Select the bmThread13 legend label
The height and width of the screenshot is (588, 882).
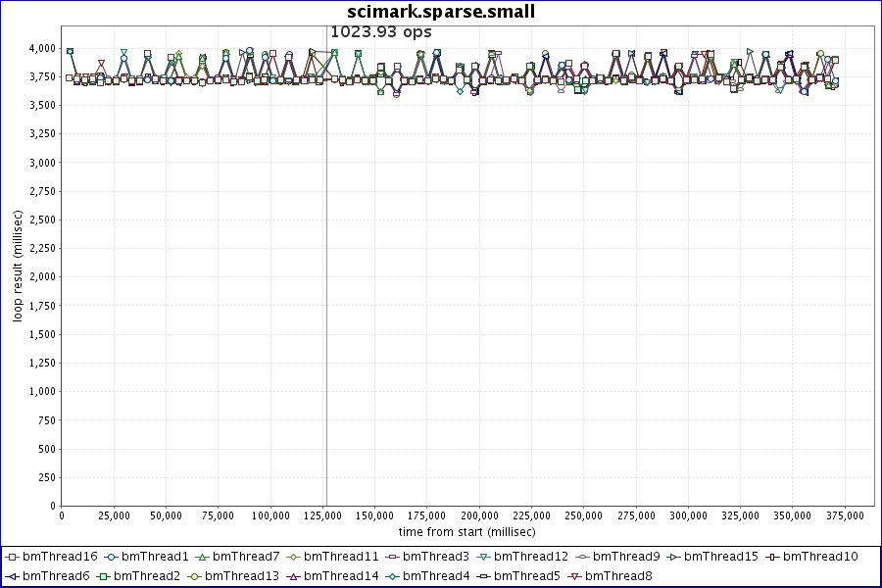point(242,576)
